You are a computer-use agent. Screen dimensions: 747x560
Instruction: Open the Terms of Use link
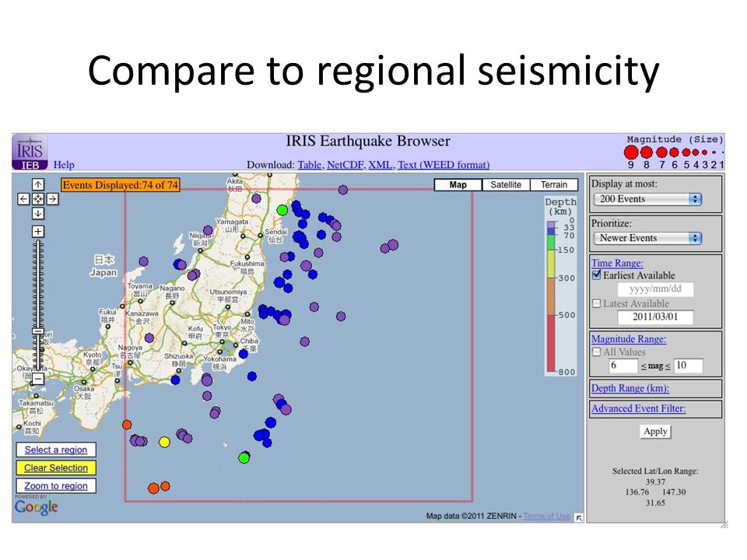[546, 516]
